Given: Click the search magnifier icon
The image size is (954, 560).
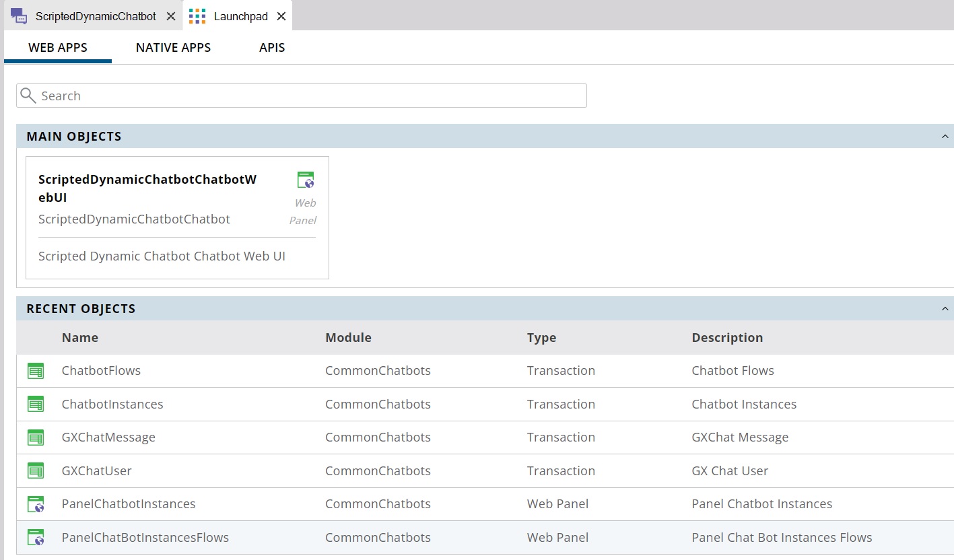Looking at the screenshot, I should 28,96.
